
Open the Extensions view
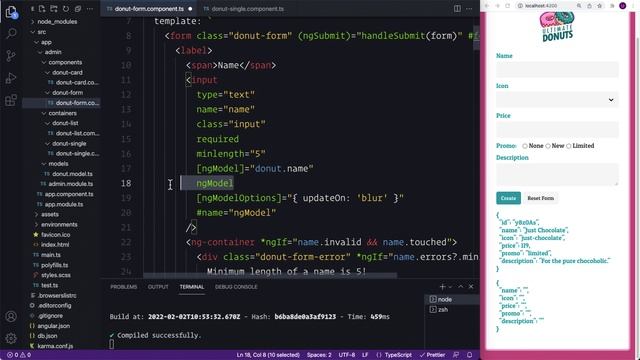(x=11, y=100)
